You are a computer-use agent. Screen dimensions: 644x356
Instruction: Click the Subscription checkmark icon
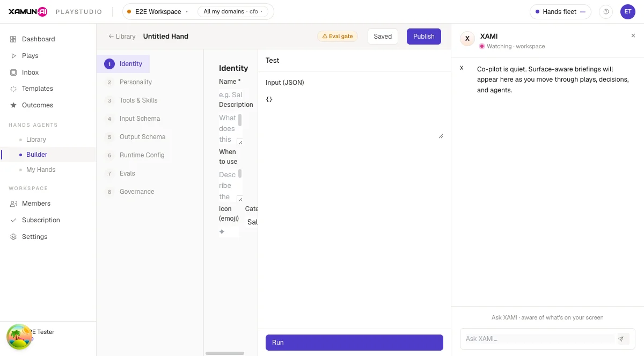(13, 220)
